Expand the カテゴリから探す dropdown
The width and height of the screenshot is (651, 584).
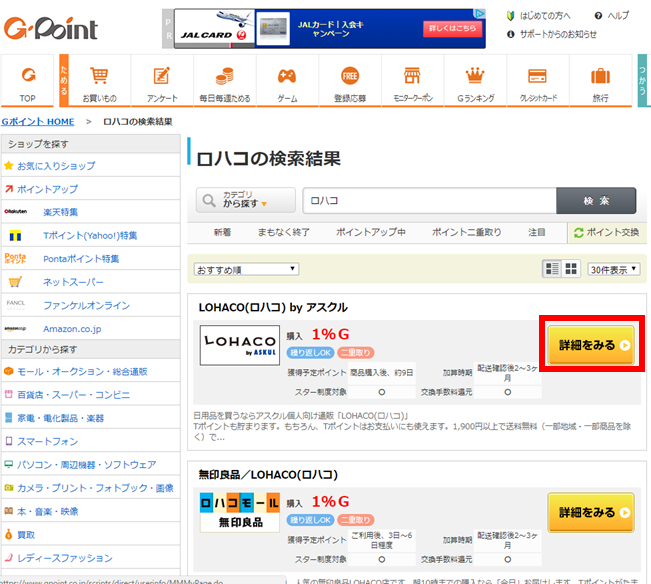pyautogui.click(x=246, y=200)
